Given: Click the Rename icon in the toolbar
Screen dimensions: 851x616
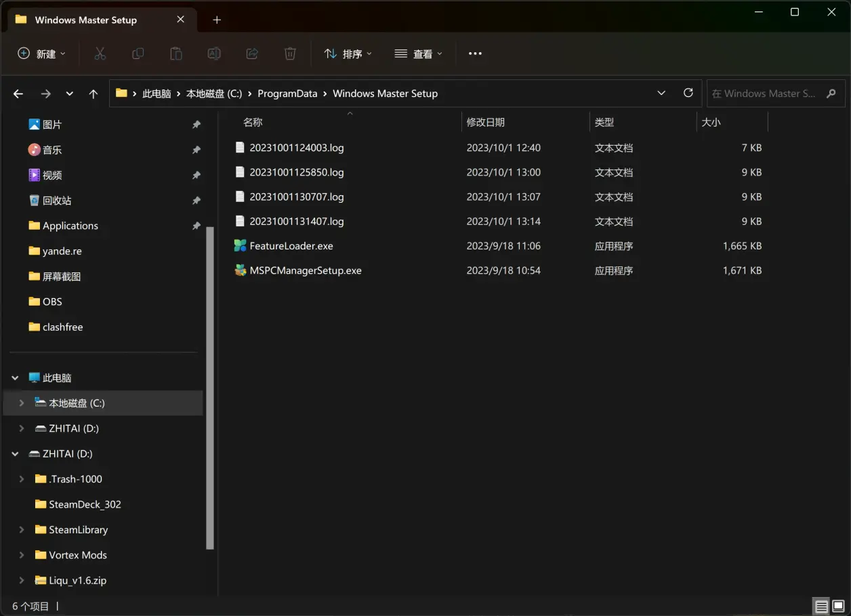Looking at the screenshot, I should coord(214,54).
